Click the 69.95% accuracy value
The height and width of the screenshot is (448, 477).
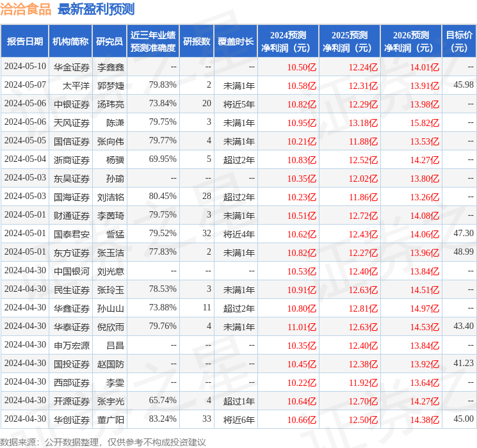(163, 159)
